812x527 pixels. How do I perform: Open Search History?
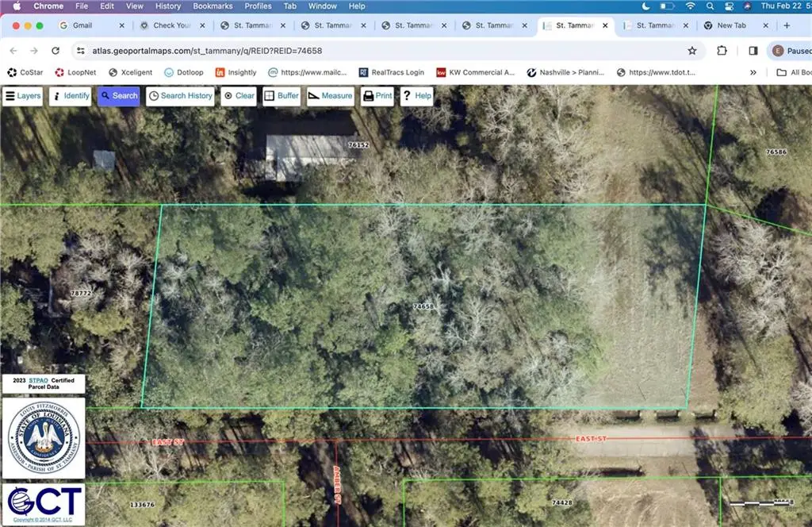click(x=180, y=96)
